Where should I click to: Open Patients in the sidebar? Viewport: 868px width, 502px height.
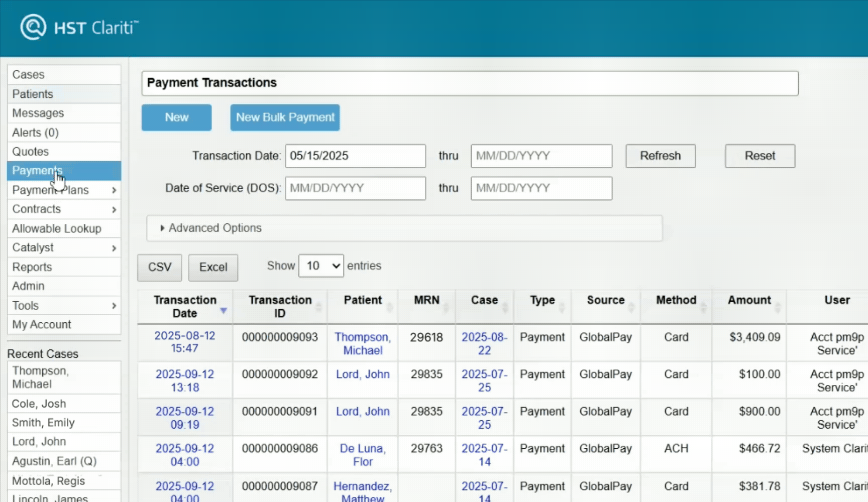coord(64,94)
